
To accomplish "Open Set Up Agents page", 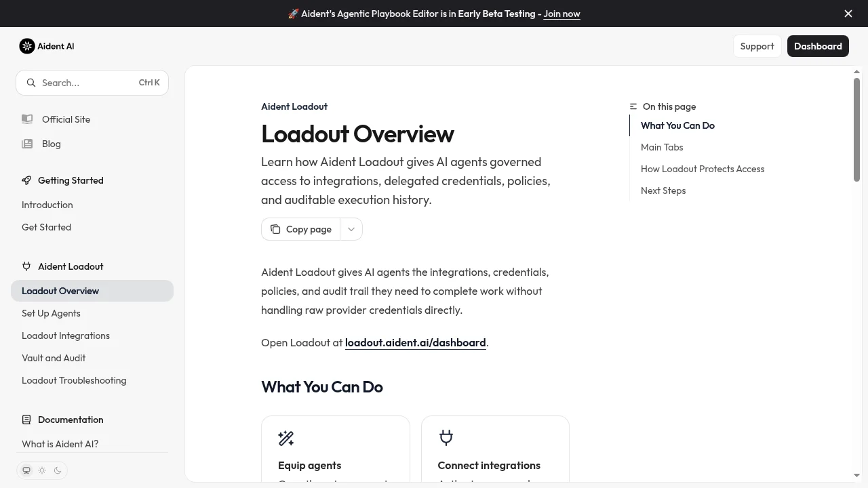I will click(51, 313).
